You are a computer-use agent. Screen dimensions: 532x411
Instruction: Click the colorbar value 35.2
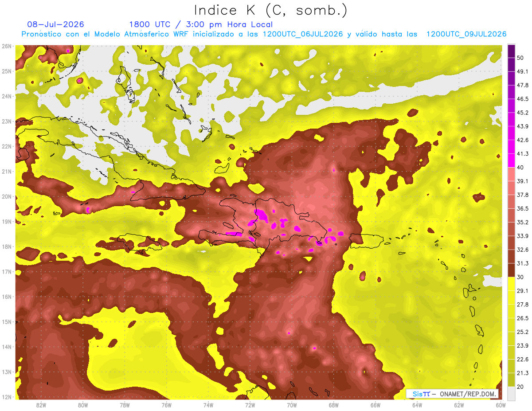pyautogui.click(x=523, y=222)
